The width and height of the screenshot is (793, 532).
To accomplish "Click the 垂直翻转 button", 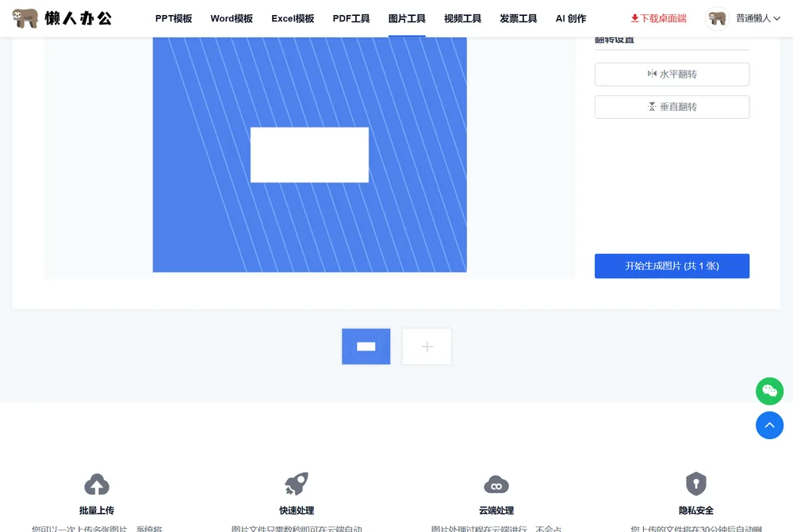I will pos(672,107).
